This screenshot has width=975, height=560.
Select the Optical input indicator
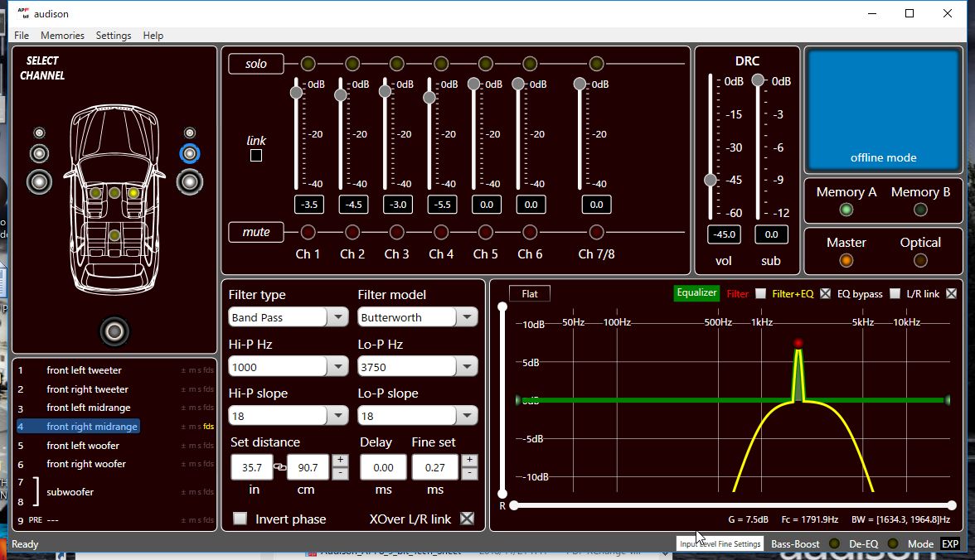tap(920, 260)
